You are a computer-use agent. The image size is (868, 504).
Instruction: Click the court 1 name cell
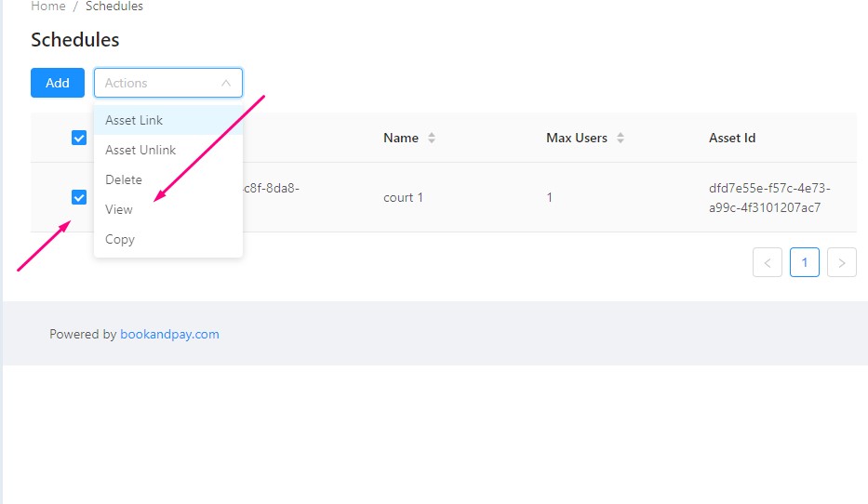click(x=403, y=197)
